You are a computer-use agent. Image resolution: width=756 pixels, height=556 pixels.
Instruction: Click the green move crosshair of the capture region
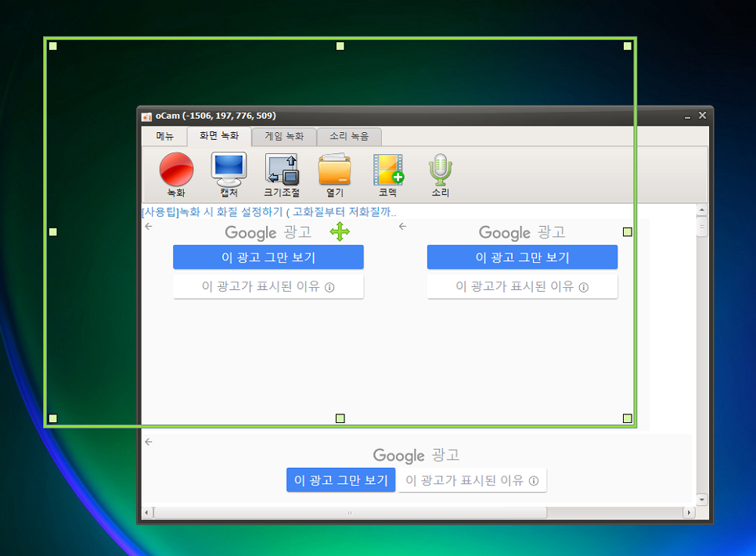coord(340,231)
